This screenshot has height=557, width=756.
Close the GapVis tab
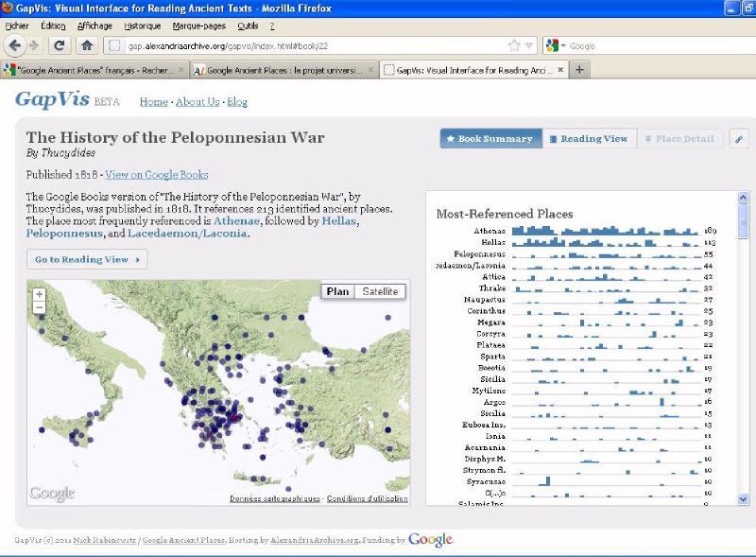pos(560,70)
